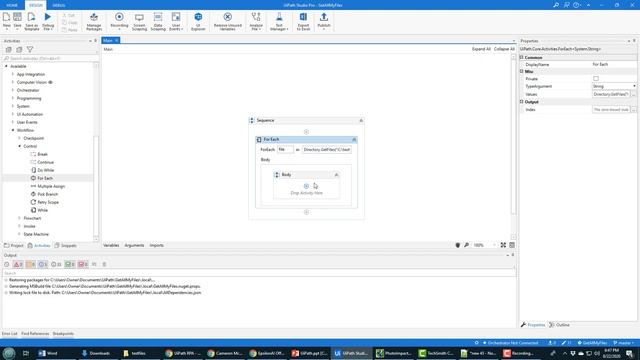Viewport: 640px width, 360px height.
Task: Click Collapse All icon in Activities panel
Action: [19, 49]
